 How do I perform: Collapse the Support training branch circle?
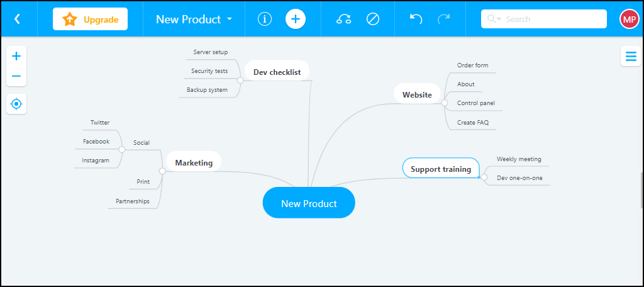(484, 177)
